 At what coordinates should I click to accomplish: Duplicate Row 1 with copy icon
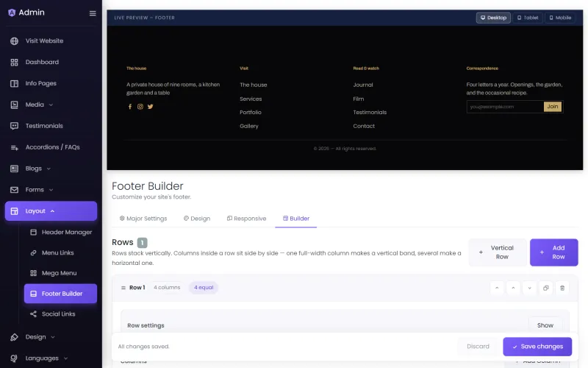(x=545, y=288)
